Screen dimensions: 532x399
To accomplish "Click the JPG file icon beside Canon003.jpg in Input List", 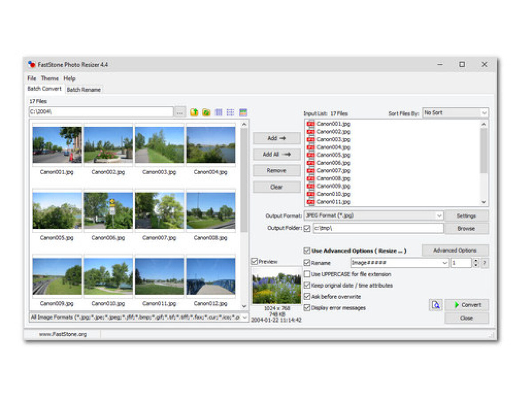I will (311, 140).
